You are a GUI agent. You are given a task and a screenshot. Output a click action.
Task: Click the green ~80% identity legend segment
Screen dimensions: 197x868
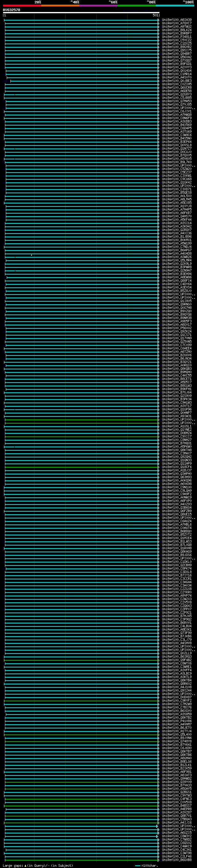[x=137, y=6]
